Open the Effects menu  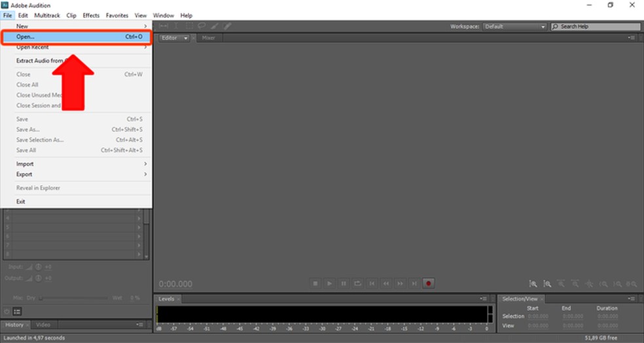click(x=91, y=15)
